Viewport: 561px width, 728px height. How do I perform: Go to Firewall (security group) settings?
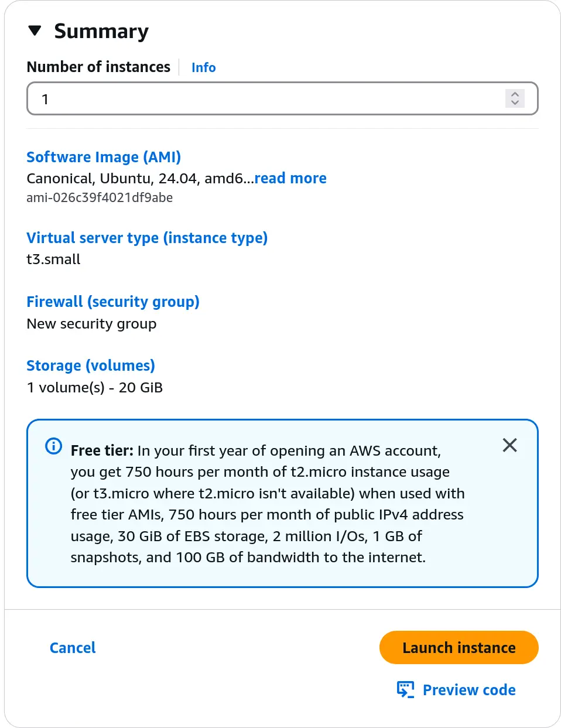(x=113, y=302)
